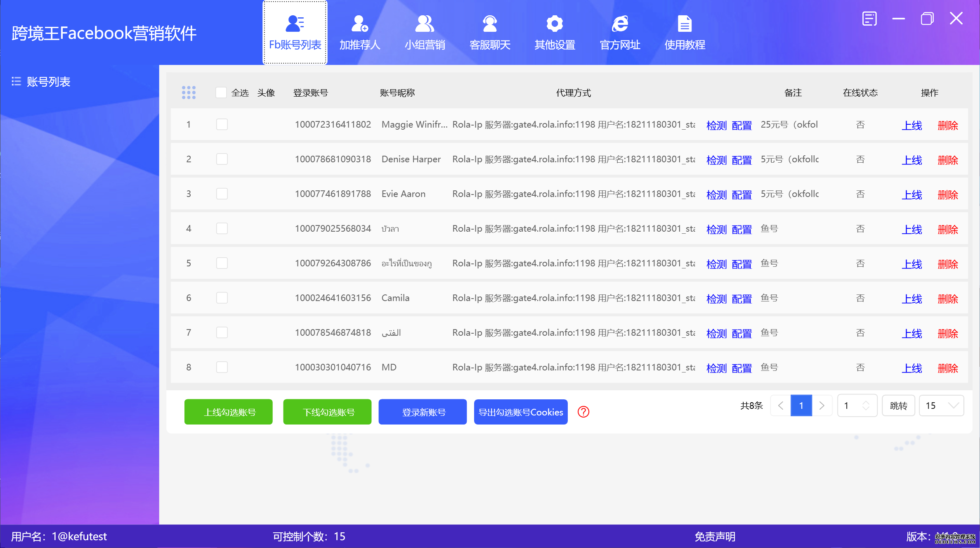The height and width of the screenshot is (548, 980).
Task: Click the 登录新账号 button
Action: [x=422, y=412]
